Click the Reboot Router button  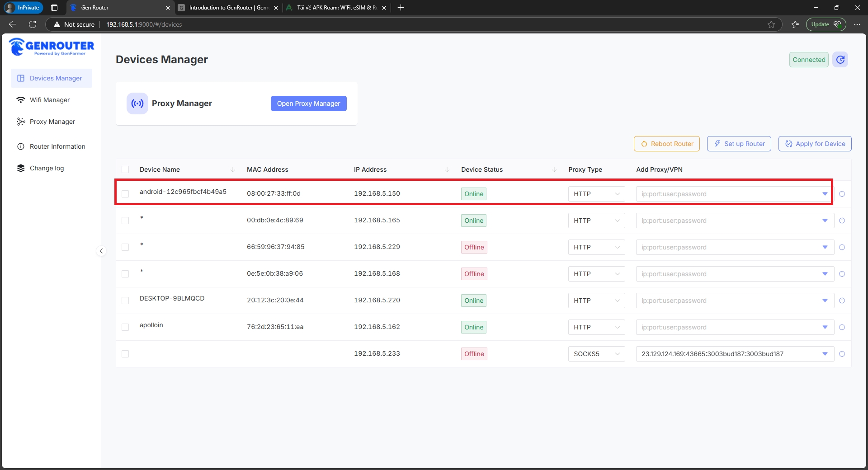(667, 144)
